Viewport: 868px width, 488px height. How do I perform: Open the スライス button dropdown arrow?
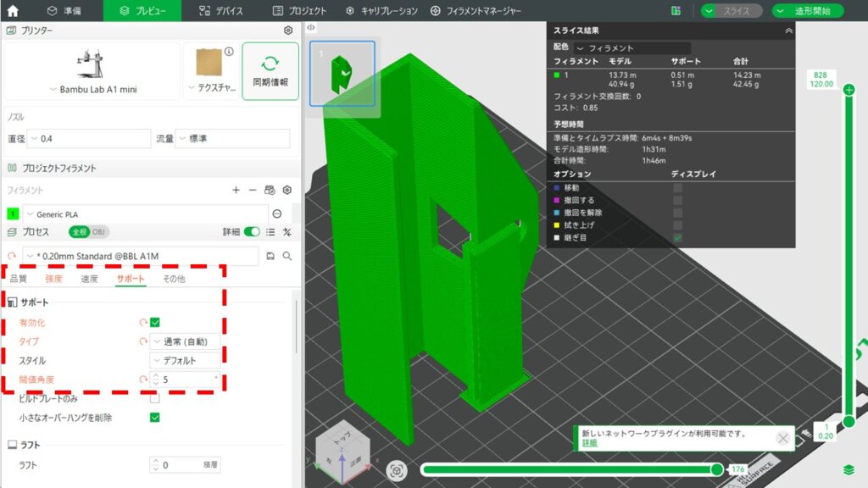[709, 10]
